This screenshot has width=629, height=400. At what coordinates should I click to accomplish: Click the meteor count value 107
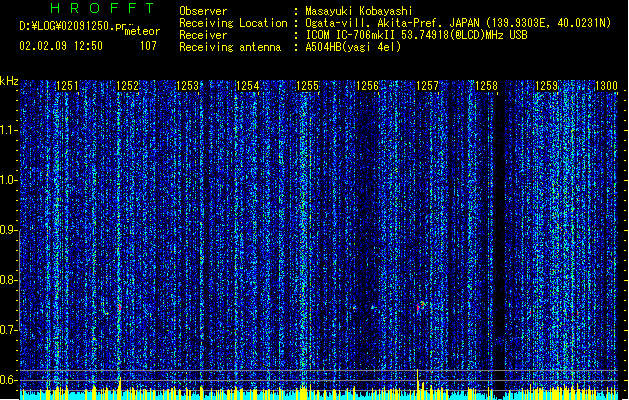pyautogui.click(x=148, y=46)
